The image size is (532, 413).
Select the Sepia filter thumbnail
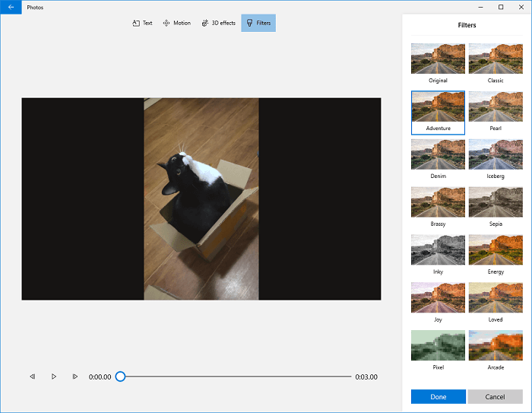pos(496,202)
